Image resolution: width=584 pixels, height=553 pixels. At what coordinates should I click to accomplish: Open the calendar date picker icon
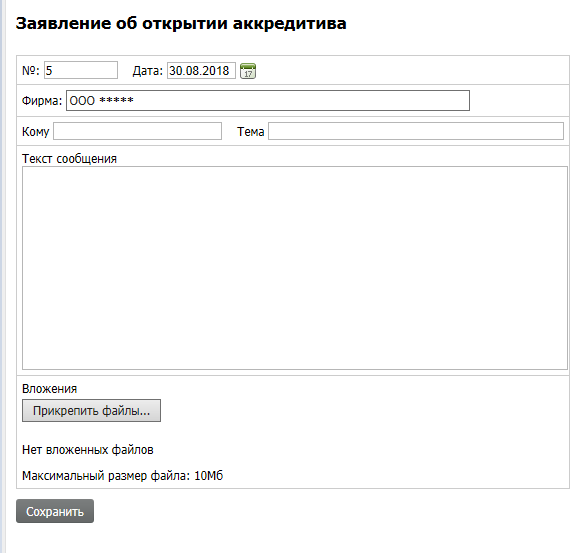(248, 71)
